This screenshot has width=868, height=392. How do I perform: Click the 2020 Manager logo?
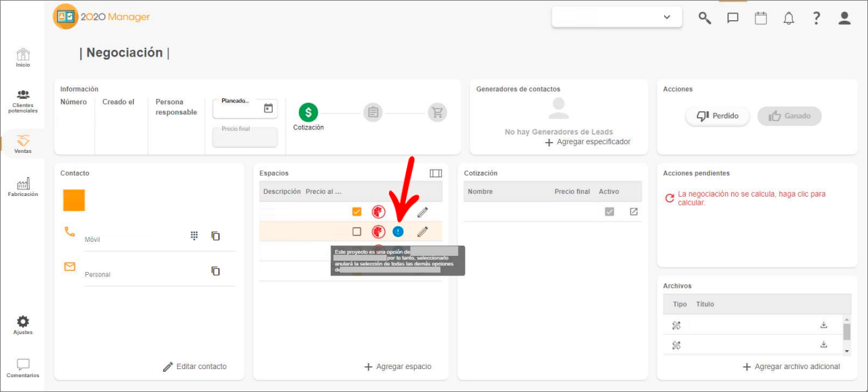point(102,17)
